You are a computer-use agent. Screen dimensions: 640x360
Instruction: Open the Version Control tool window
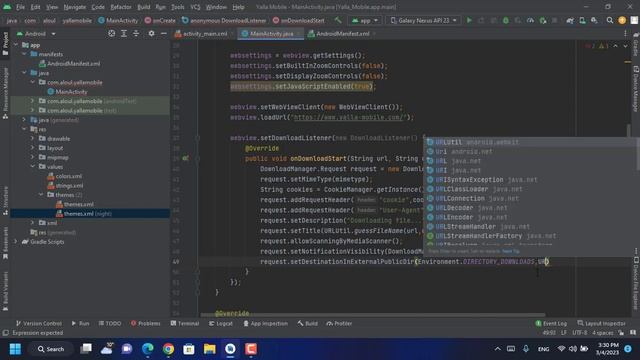(x=38, y=323)
